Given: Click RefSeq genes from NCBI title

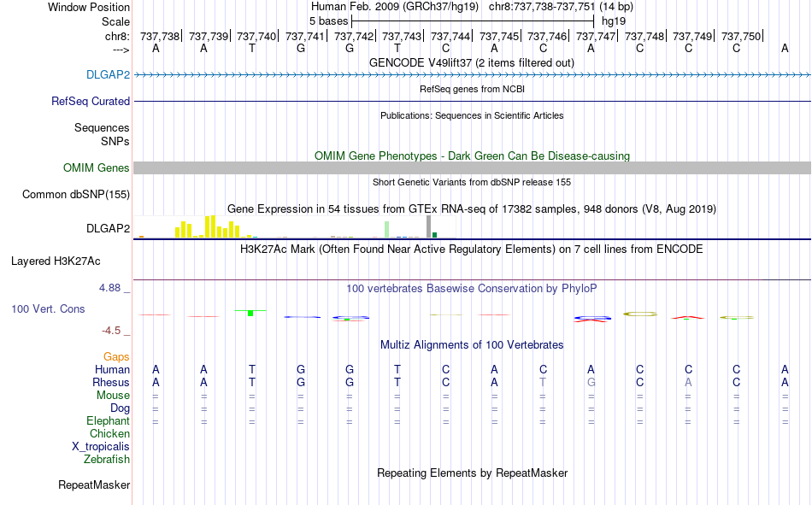Looking at the screenshot, I should pyautogui.click(x=472, y=89).
